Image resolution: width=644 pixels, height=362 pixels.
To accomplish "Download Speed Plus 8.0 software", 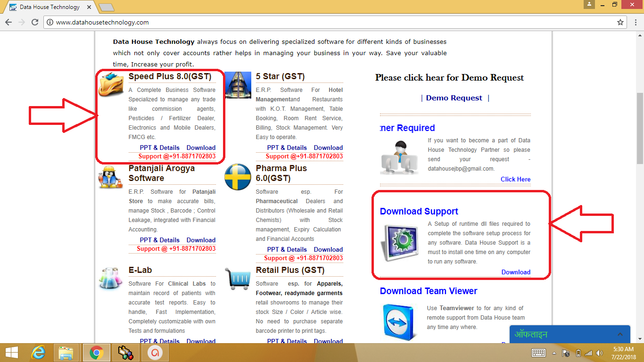I will 201,148.
